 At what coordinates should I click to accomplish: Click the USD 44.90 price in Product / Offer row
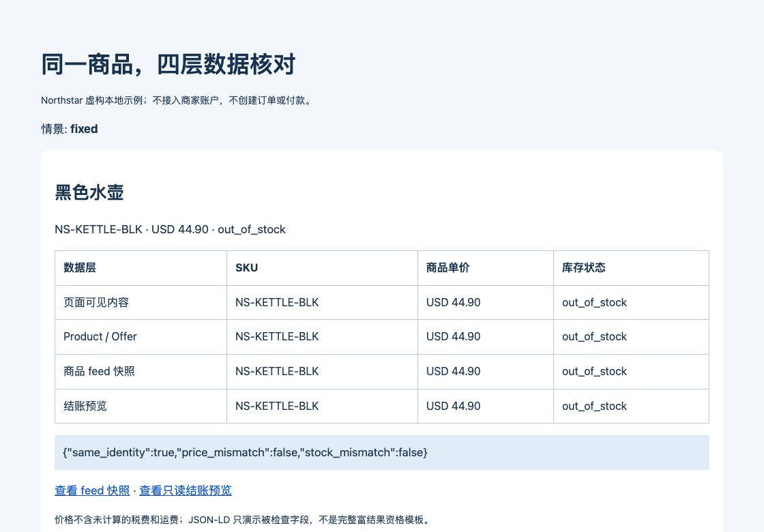coord(453,337)
